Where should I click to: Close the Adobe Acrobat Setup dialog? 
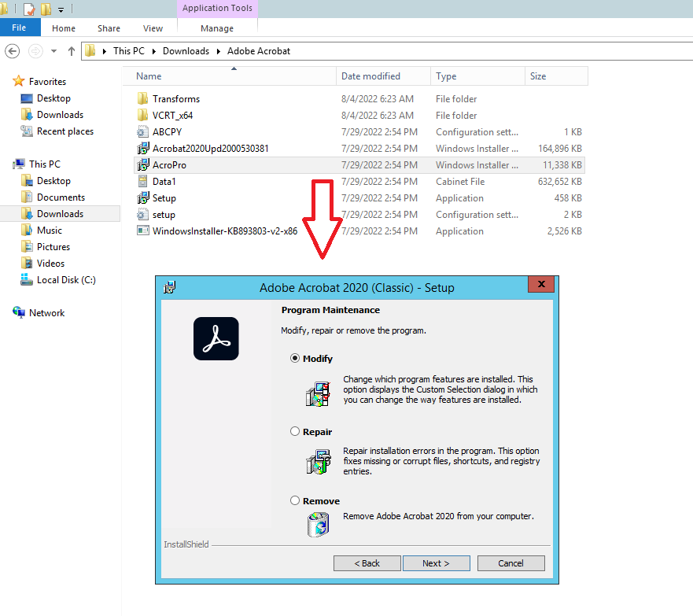tap(541, 284)
